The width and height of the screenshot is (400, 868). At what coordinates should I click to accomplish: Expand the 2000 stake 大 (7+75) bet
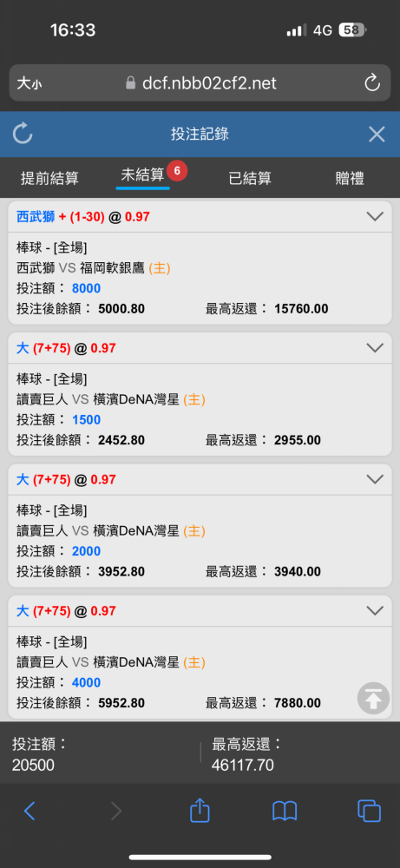(375, 479)
